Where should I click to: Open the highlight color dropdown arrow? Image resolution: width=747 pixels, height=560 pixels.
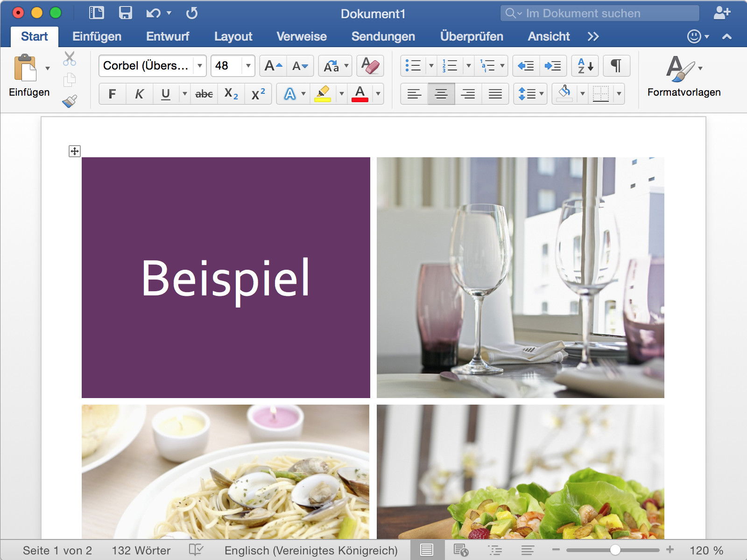[x=342, y=94]
